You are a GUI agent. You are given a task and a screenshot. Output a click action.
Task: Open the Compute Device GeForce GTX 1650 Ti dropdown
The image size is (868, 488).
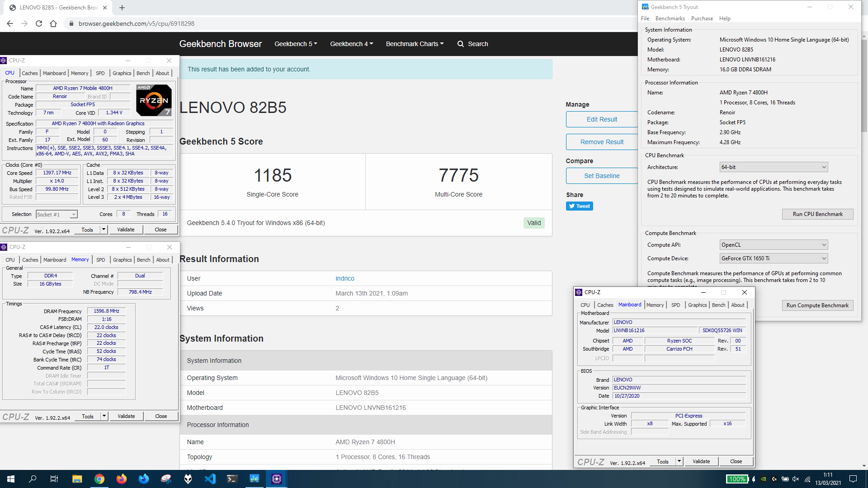pos(774,258)
